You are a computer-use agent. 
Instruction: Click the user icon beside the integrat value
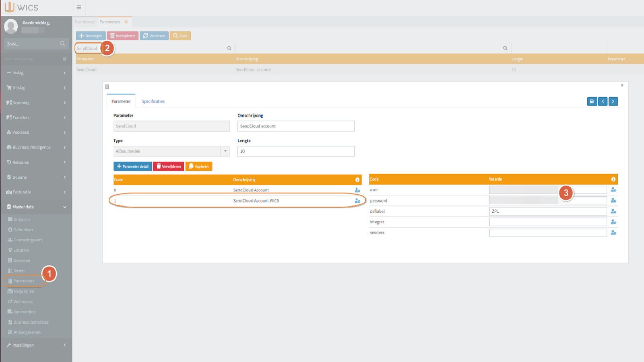point(613,222)
